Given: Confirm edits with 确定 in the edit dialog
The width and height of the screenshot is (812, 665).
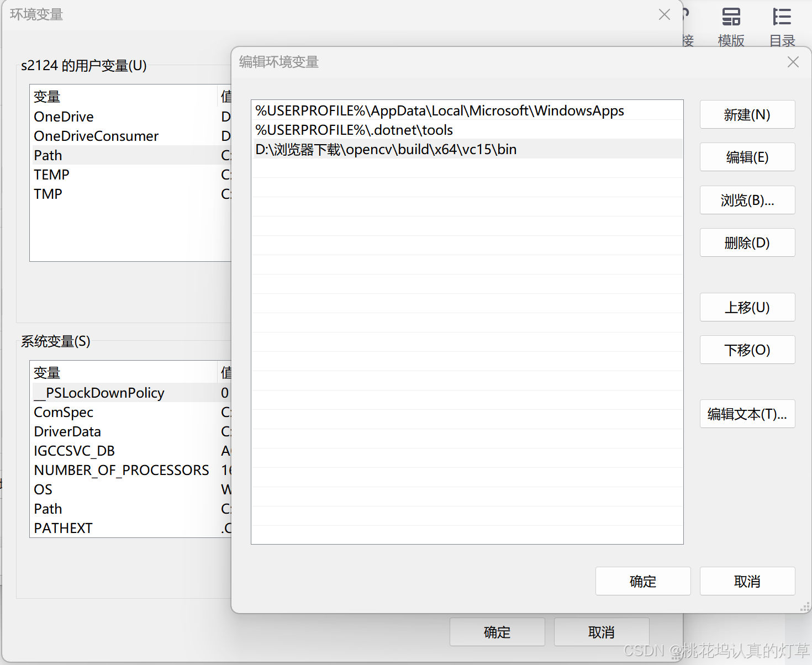Looking at the screenshot, I should coord(642,581).
